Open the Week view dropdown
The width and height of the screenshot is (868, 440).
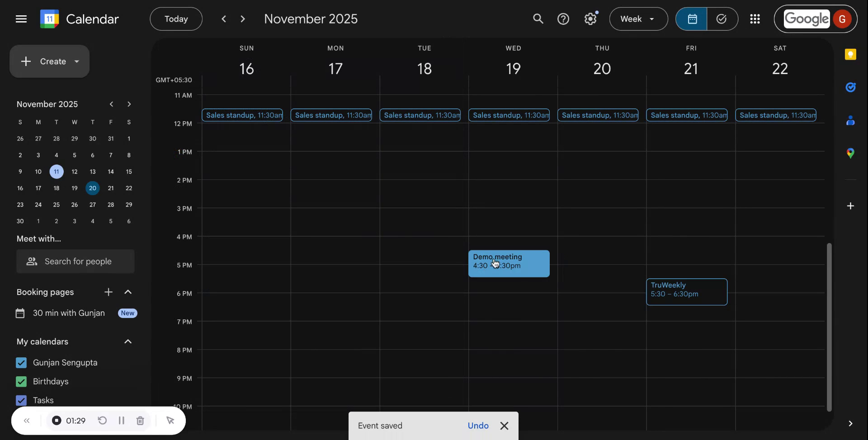(x=638, y=19)
